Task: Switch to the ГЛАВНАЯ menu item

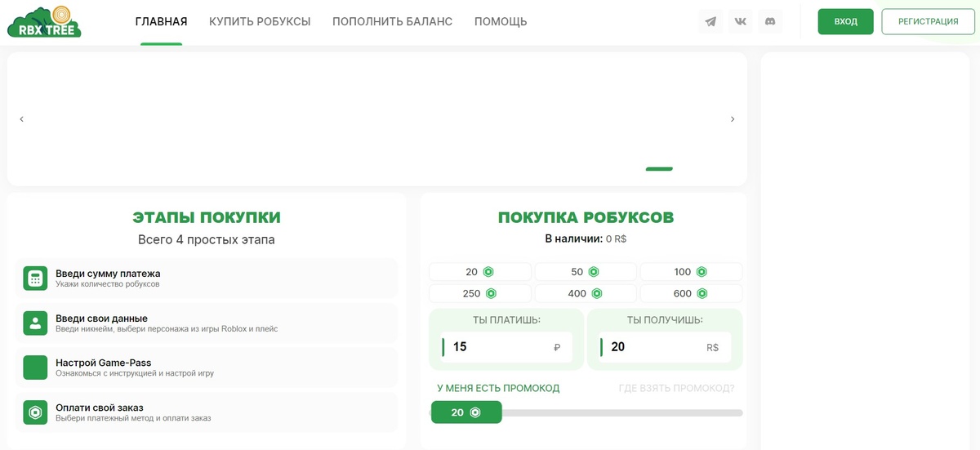Action: tap(161, 22)
